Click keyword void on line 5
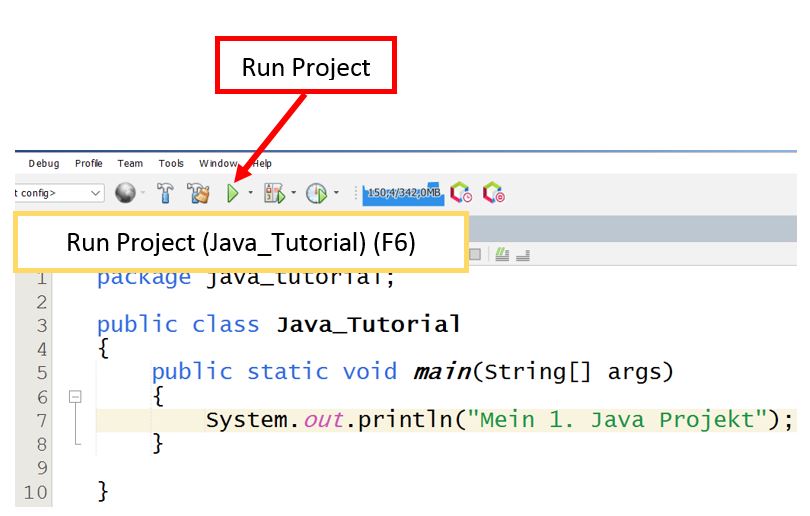This screenshot has width=810, height=516. pos(370,372)
